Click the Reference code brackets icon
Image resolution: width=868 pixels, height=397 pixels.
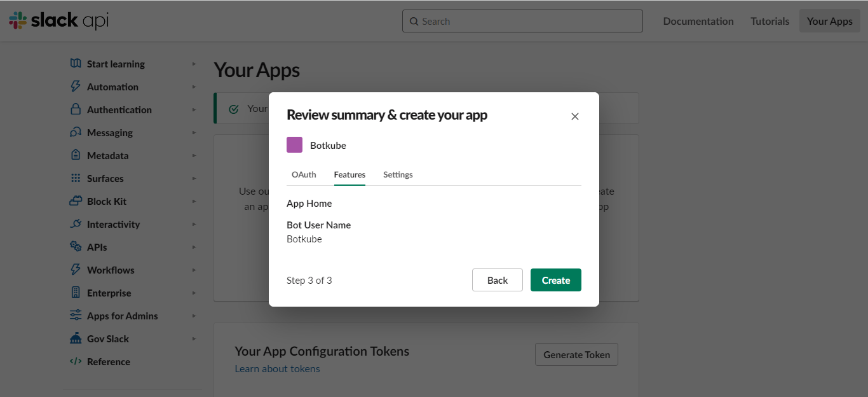tap(76, 361)
